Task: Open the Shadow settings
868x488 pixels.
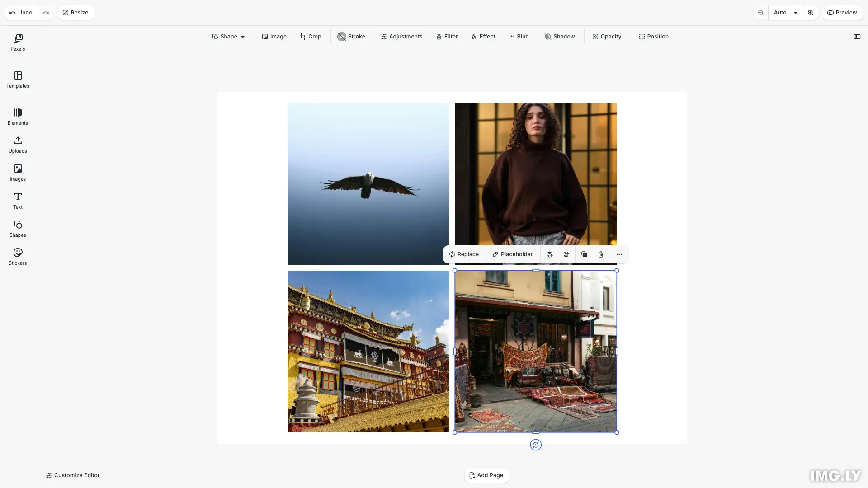Action: [x=560, y=37]
